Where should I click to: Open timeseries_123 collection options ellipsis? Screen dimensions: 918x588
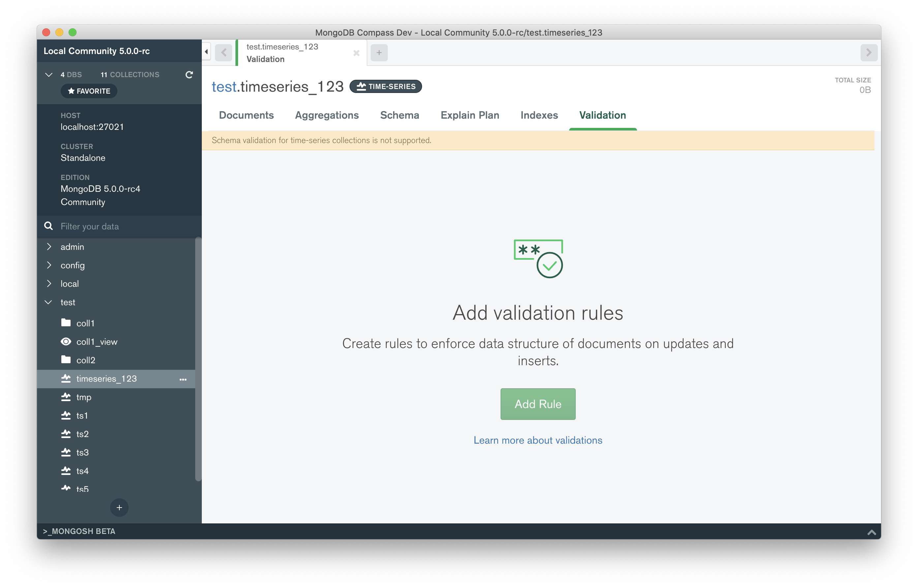pos(183,379)
